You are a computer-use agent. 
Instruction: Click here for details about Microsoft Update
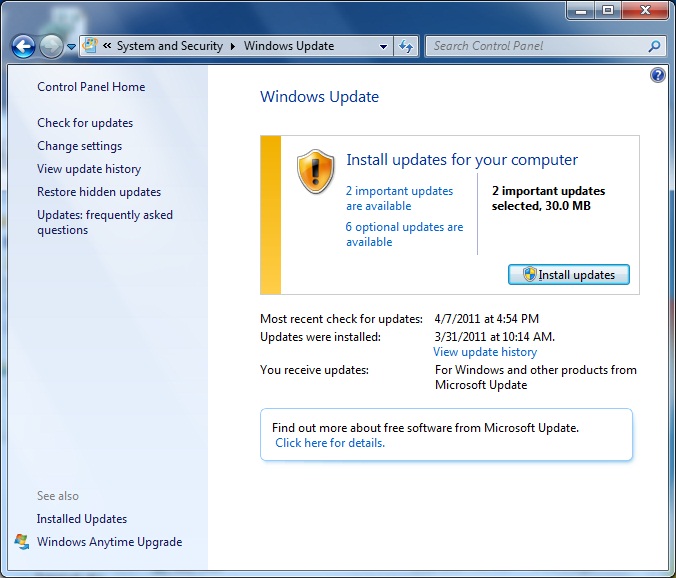pos(330,443)
